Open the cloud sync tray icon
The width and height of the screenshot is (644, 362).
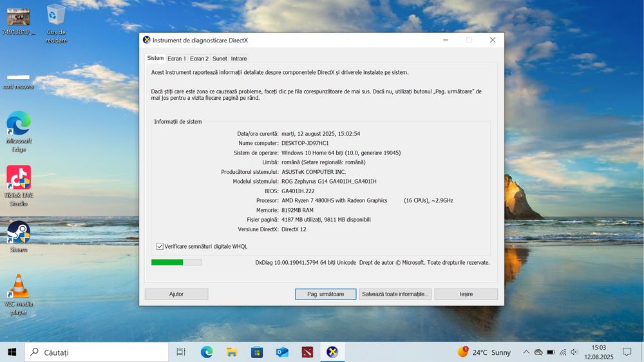tap(538, 352)
